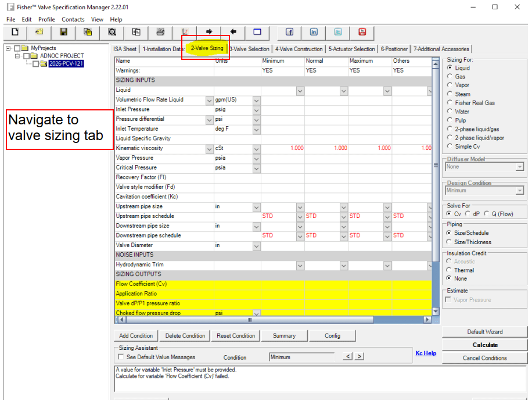Viewport: 532px width, 401px height.
Task: Click the Copy documents toolbar icon
Action: coord(88,32)
